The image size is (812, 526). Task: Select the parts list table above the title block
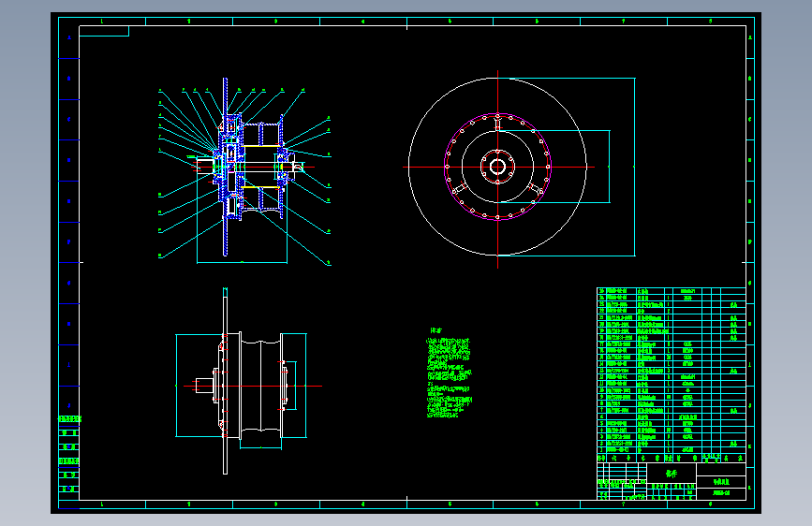672,374
